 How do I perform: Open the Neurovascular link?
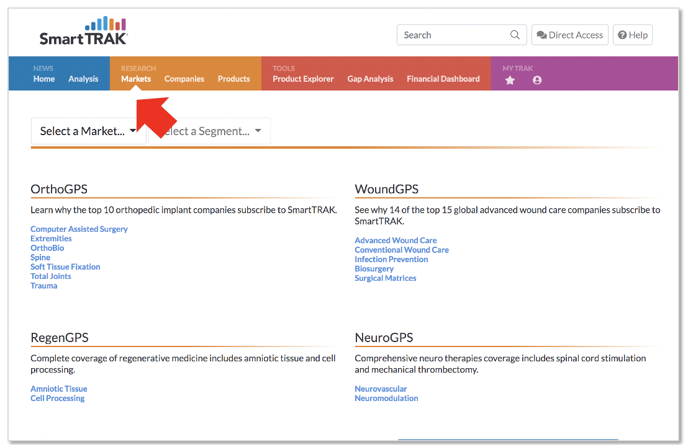[381, 389]
